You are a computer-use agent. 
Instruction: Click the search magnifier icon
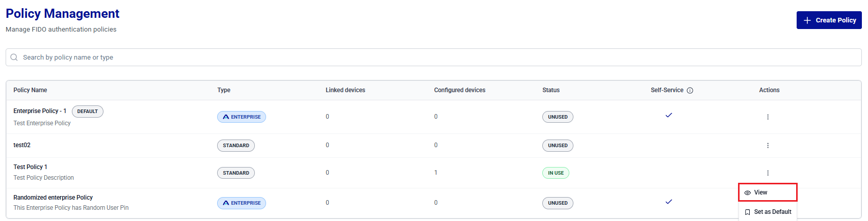[x=14, y=58]
